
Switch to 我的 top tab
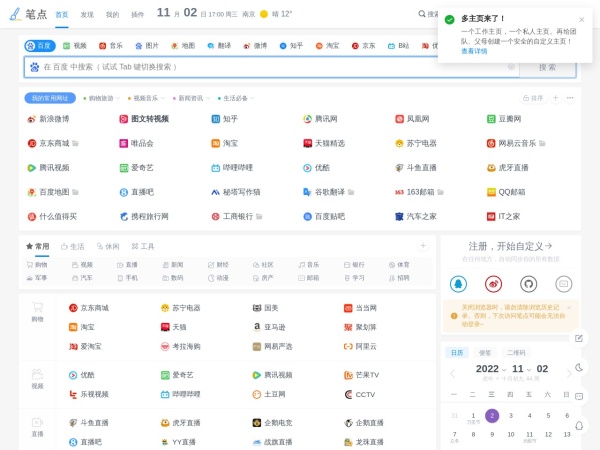click(x=112, y=15)
